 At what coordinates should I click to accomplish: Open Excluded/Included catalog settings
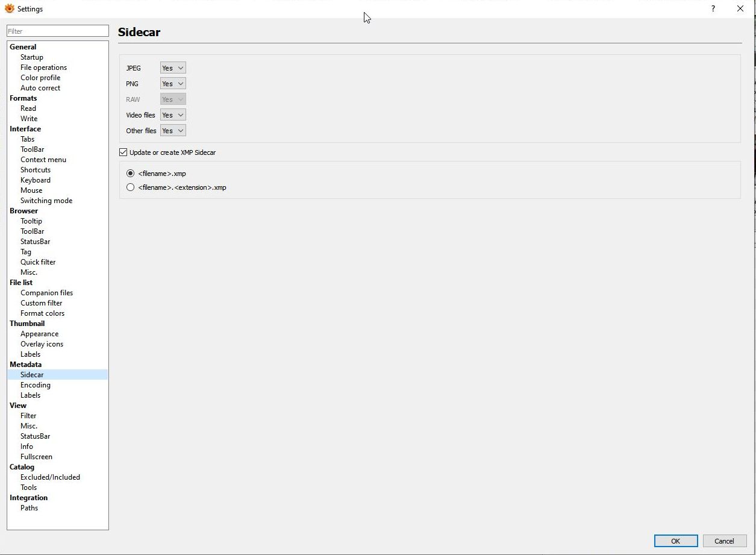point(50,477)
